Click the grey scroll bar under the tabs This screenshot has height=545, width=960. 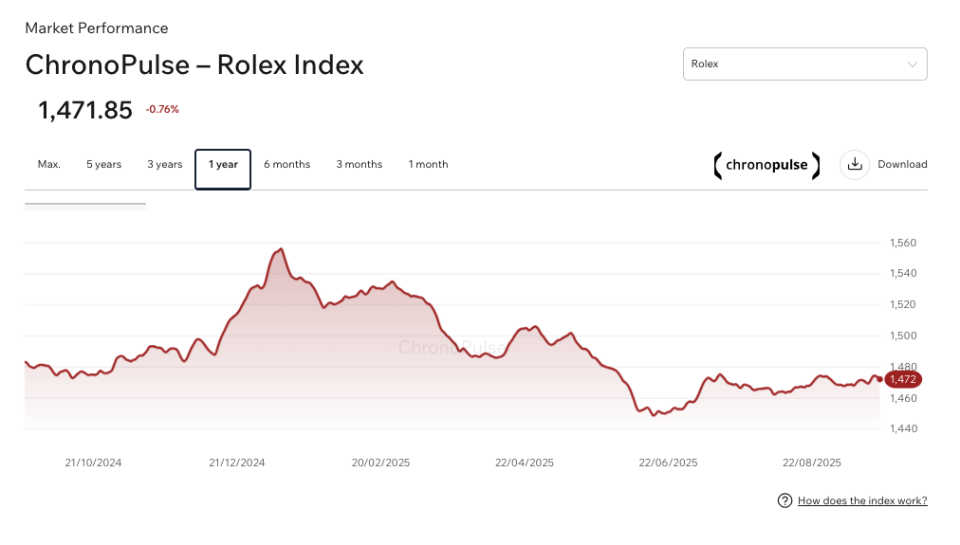[85, 204]
